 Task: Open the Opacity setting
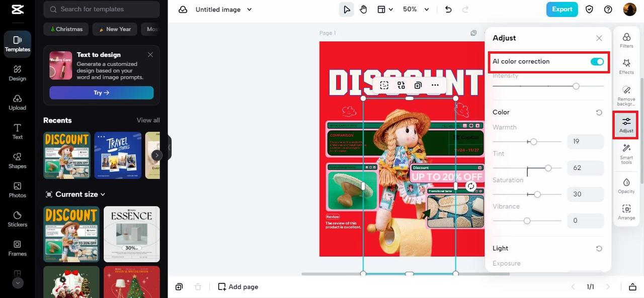click(626, 185)
